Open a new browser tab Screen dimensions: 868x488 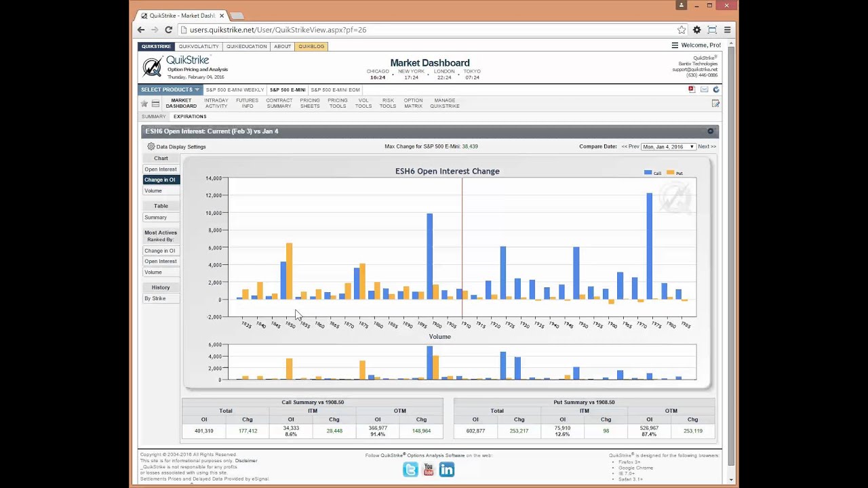tap(237, 16)
